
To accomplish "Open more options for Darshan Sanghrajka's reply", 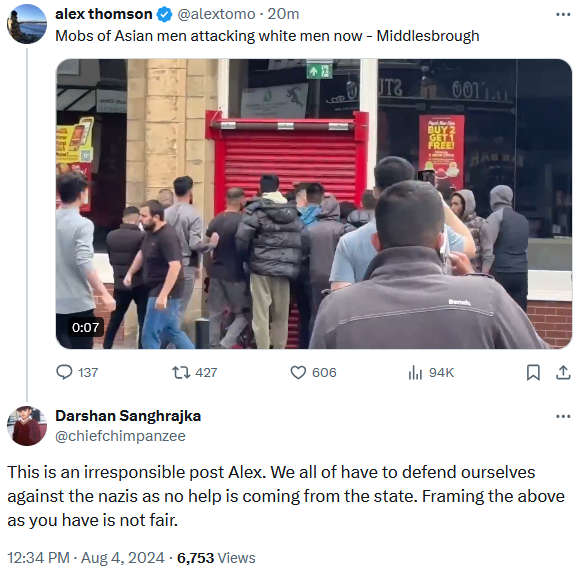I will point(563,416).
